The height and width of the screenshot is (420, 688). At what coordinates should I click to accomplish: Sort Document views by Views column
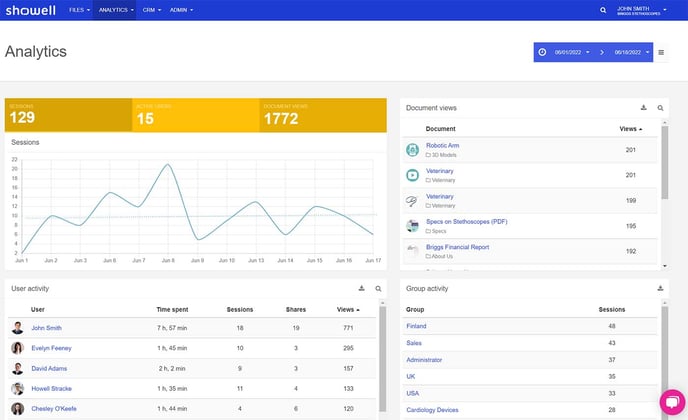(631, 129)
